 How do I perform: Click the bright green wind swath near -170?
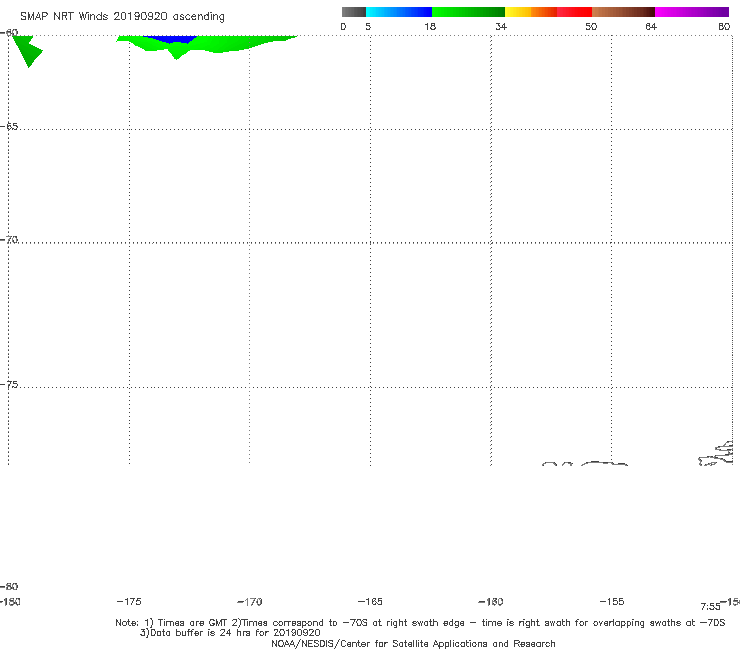[x=222, y=44]
